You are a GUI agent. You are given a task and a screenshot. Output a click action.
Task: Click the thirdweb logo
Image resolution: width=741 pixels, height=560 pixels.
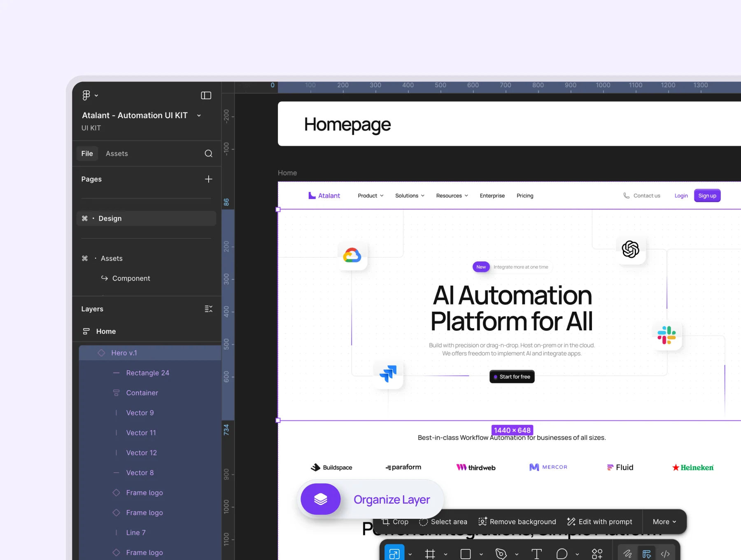(x=476, y=467)
